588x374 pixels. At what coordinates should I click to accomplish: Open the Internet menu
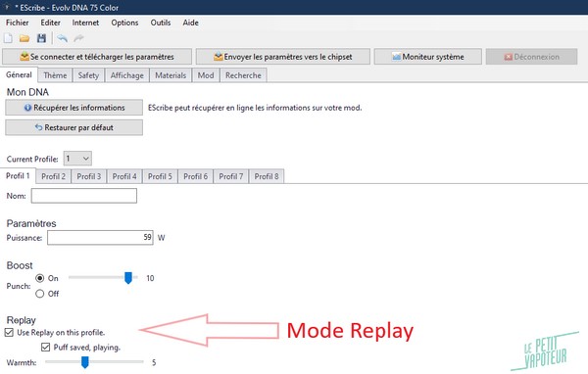point(85,23)
